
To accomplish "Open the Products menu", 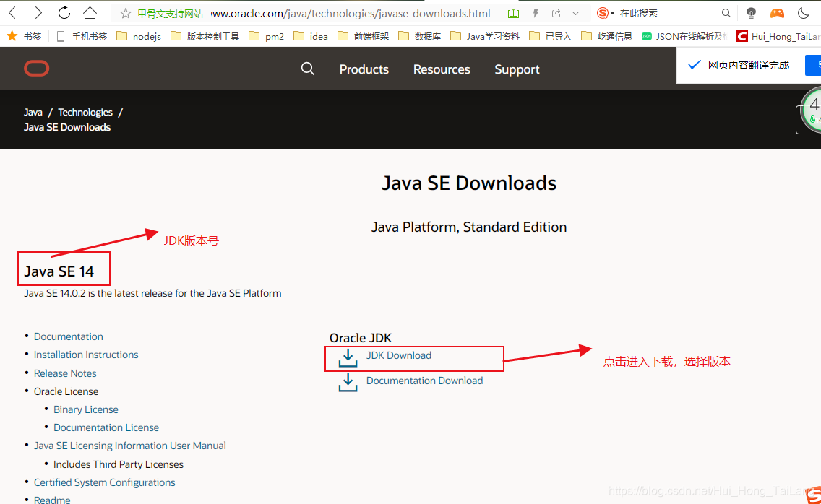I will point(364,69).
